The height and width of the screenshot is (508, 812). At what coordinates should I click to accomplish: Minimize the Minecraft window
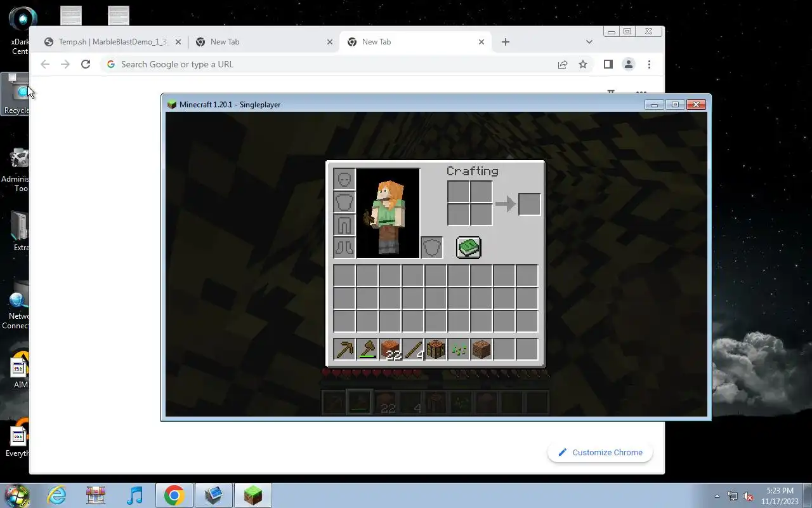click(x=654, y=105)
